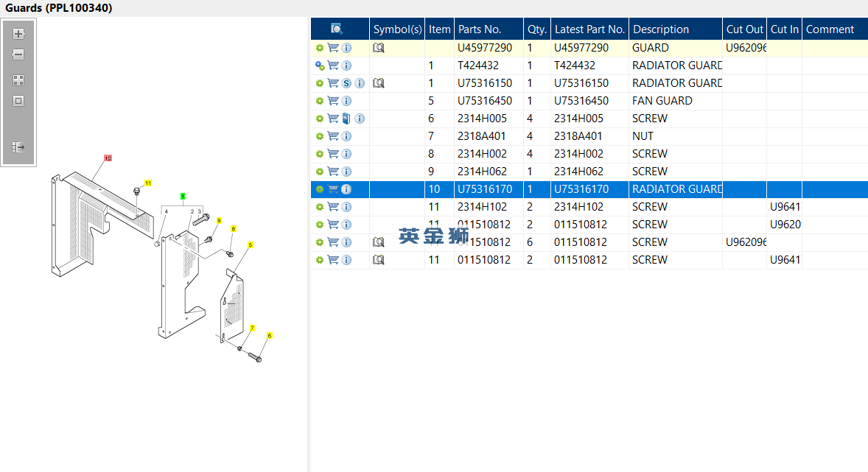Select callout 11 in the diagram
Viewport: 868px width, 472px height.
148,183
